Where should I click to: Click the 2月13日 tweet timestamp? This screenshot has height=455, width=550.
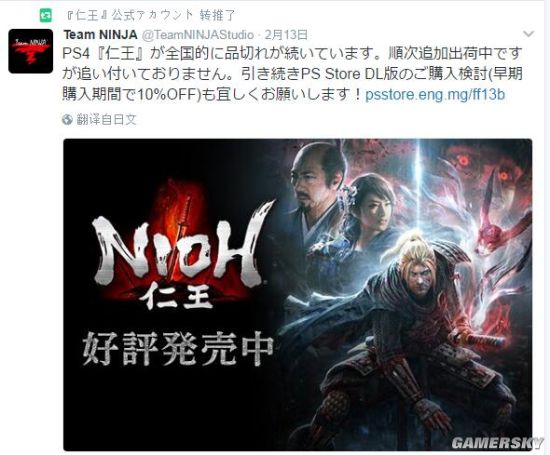pos(286,35)
